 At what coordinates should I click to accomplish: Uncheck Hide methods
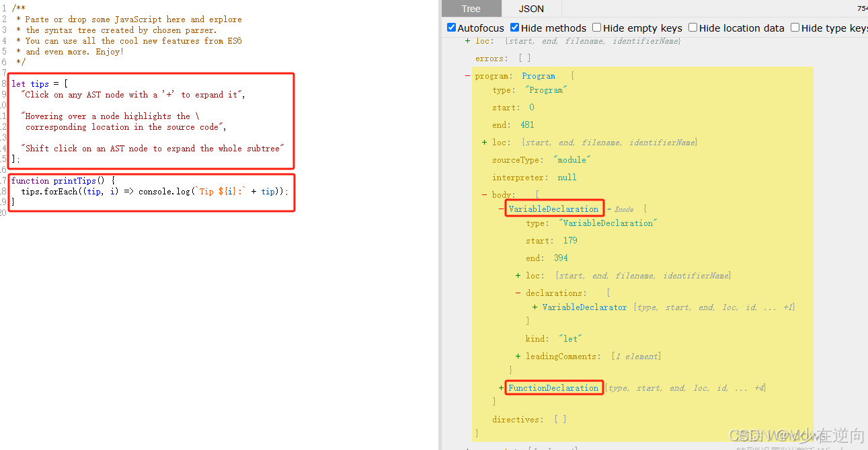point(514,28)
